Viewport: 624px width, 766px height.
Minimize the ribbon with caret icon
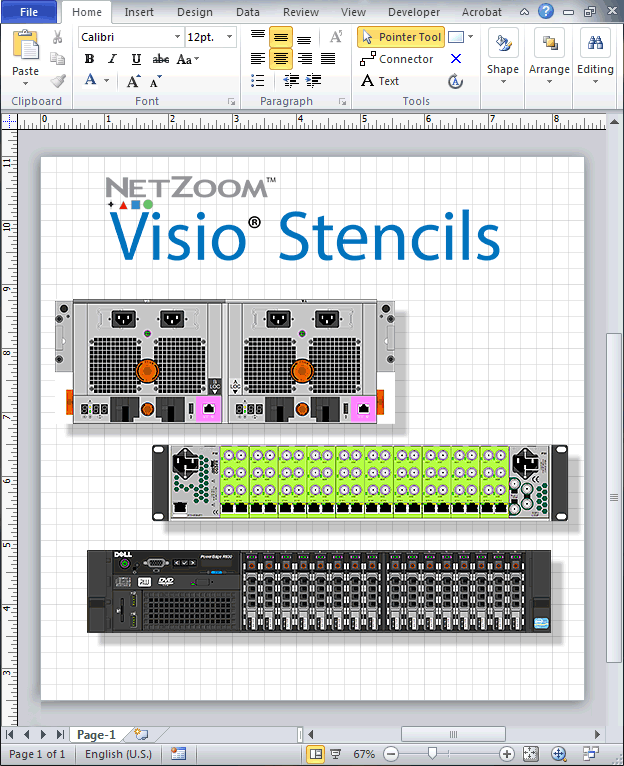click(x=525, y=12)
